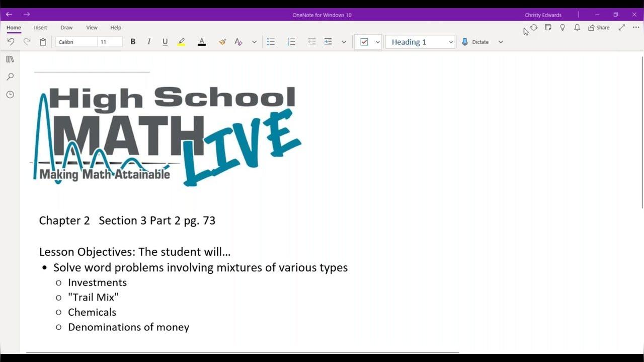Open the Draw tab
Viewport: 644px width, 362px height.
pyautogui.click(x=66, y=28)
